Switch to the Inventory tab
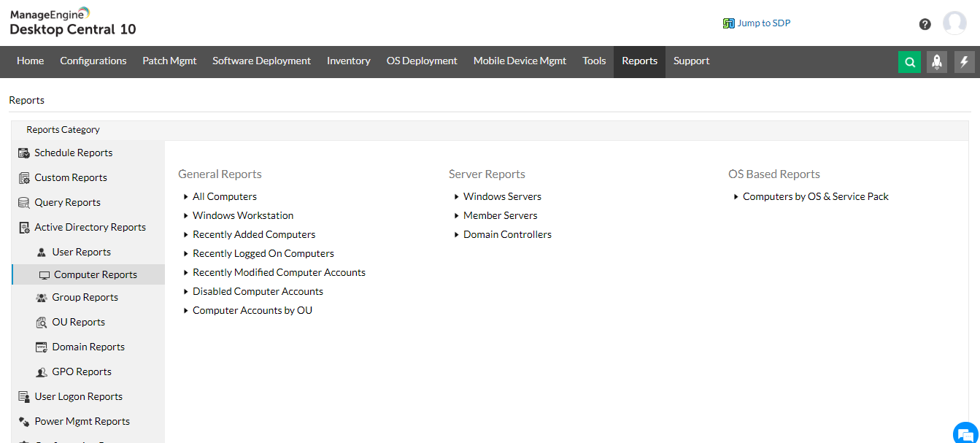980x443 pixels. click(x=349, y=61)
